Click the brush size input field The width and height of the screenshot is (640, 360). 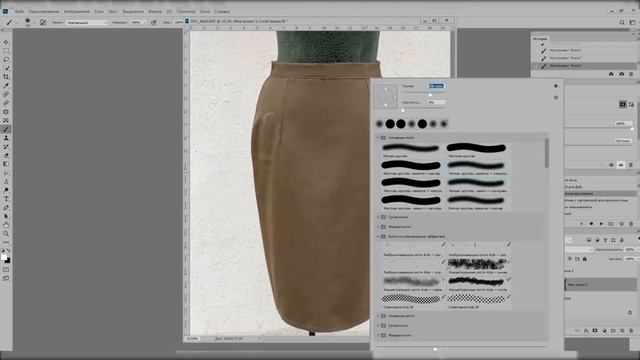pos(436,86)
